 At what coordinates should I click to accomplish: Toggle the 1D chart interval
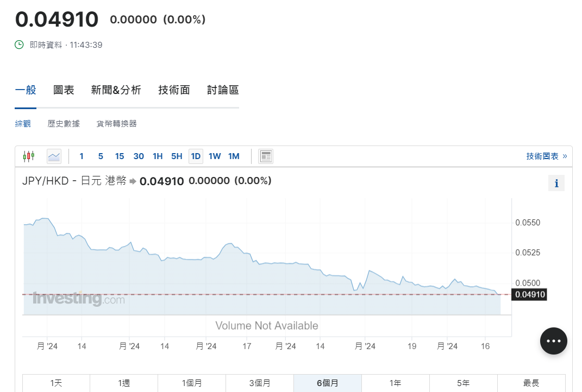[196, 156]
